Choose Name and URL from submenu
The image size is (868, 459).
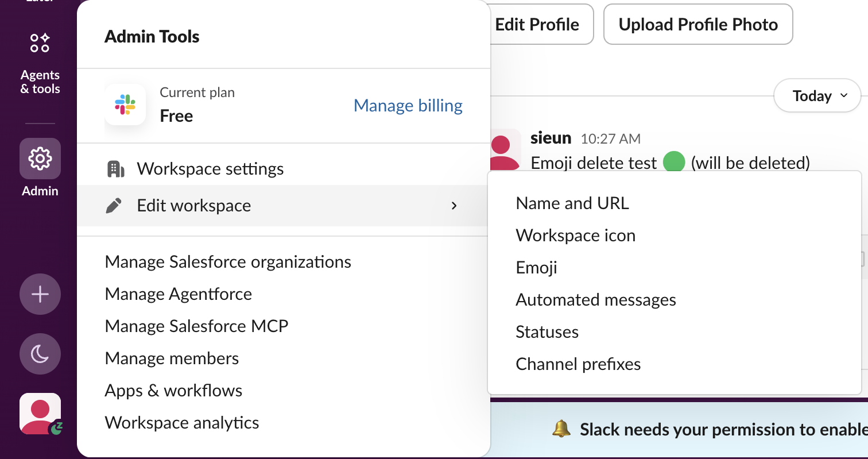[674, 203]
